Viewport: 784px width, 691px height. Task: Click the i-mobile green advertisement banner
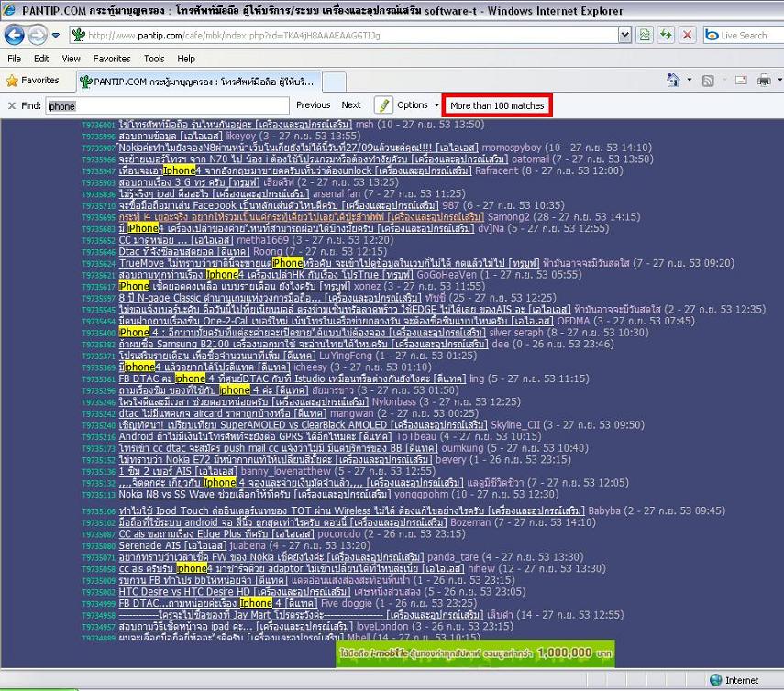point(475,653)
